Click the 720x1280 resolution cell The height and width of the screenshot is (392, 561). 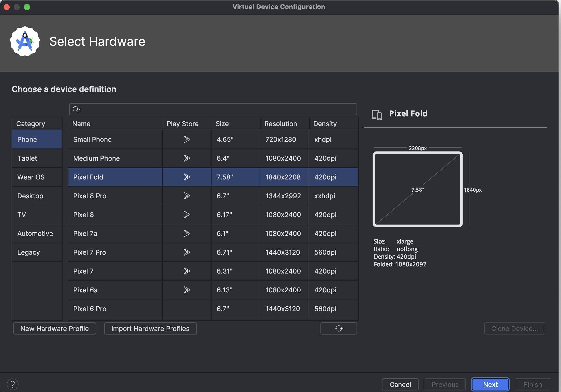(285, 139)
